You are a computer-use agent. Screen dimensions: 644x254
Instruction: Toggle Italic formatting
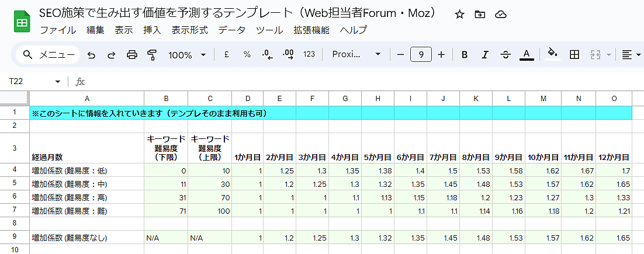point(484,55)
